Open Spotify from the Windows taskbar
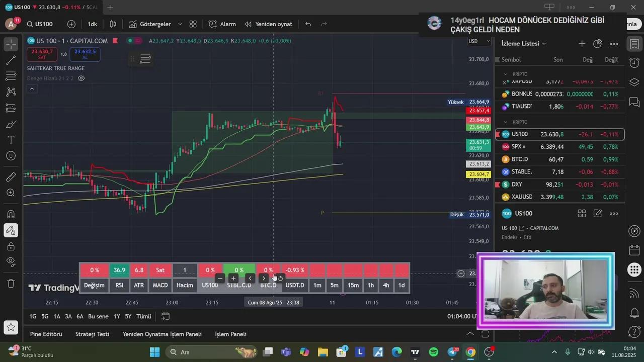 click(x=434, y=352)
